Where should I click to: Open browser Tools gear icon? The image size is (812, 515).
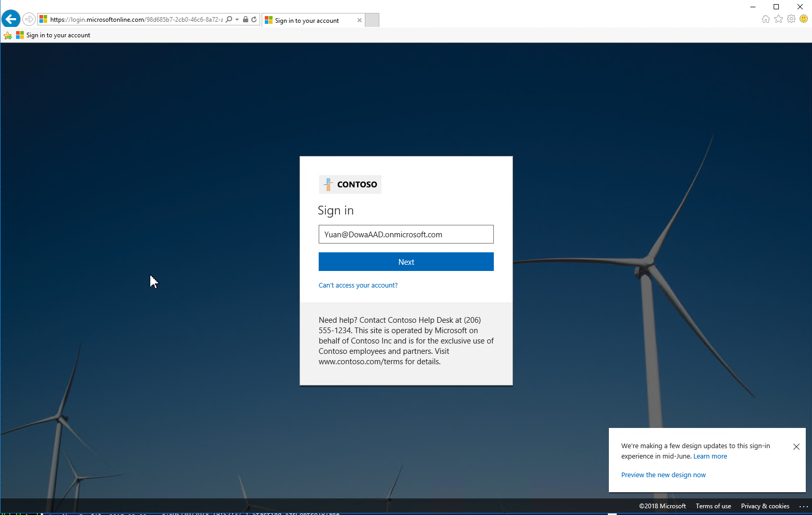click(x=791, y=19)
